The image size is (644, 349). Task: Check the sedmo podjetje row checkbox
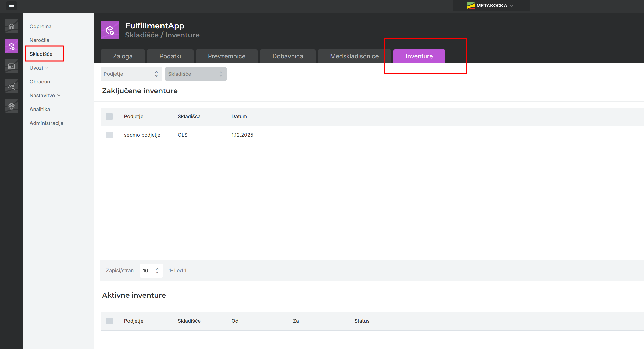[109, 135]
